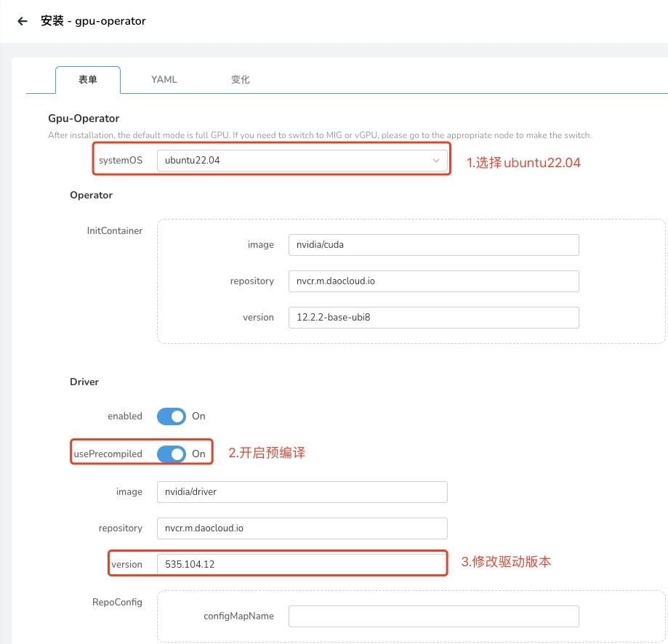The height and width of the screenshot is (644, 668).
Task: Expand the systemOS dropdown showing ubuntu22.04
Action: coord(302,161)
